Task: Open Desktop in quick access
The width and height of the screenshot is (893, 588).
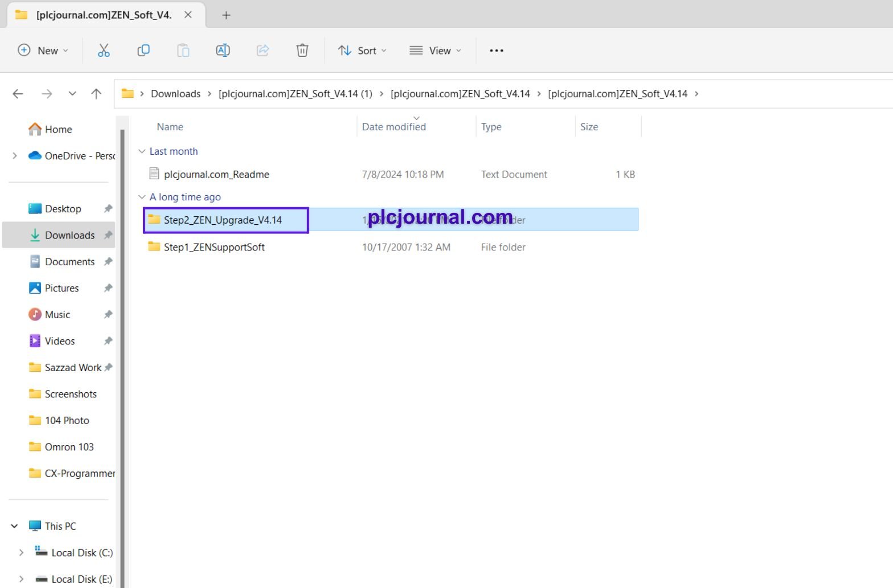Action: tap(63, 209)
